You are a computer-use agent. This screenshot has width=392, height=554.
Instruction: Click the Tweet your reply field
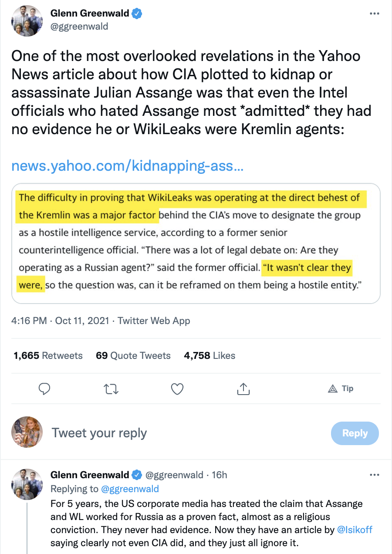187,433
